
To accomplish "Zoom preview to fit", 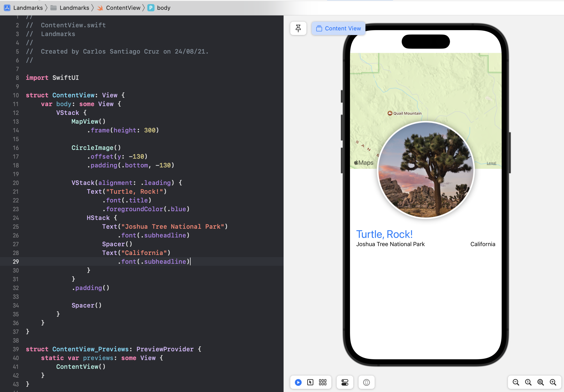I will click(541, 382).
